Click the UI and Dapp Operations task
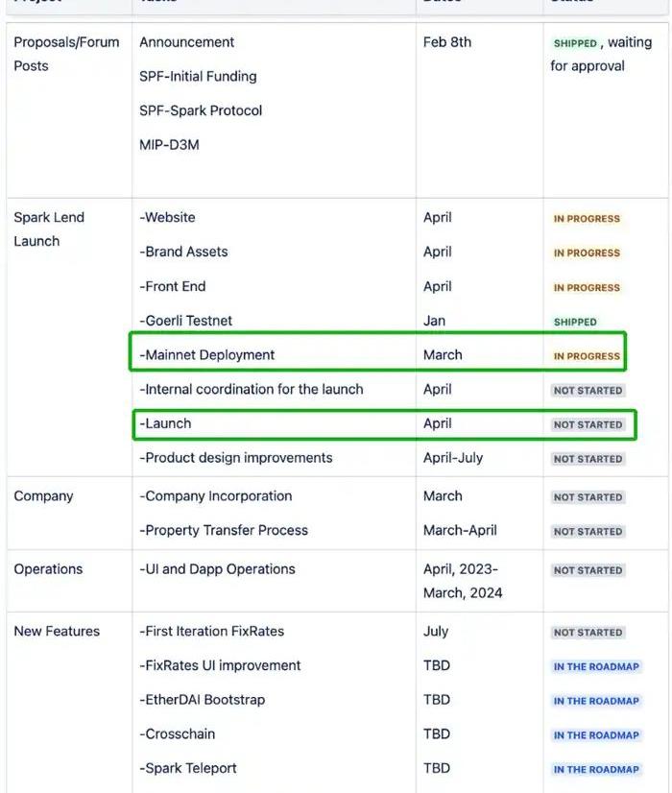 [x=217, y=569]
